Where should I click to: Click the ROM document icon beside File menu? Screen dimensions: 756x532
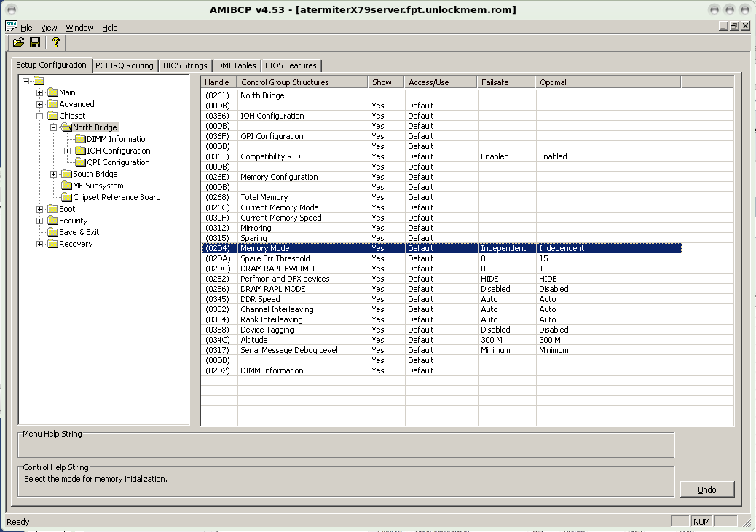click(11, 26)
